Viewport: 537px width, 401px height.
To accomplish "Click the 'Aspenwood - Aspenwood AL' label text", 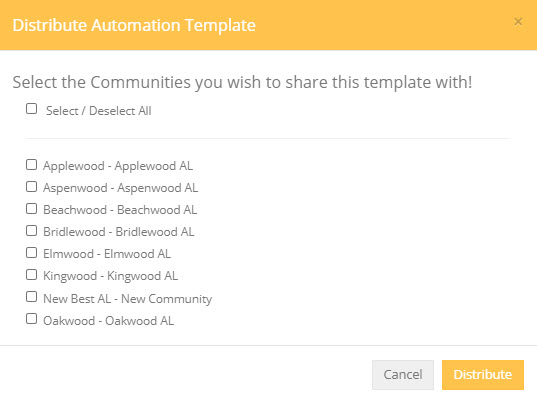I will [x=121, y=188].
